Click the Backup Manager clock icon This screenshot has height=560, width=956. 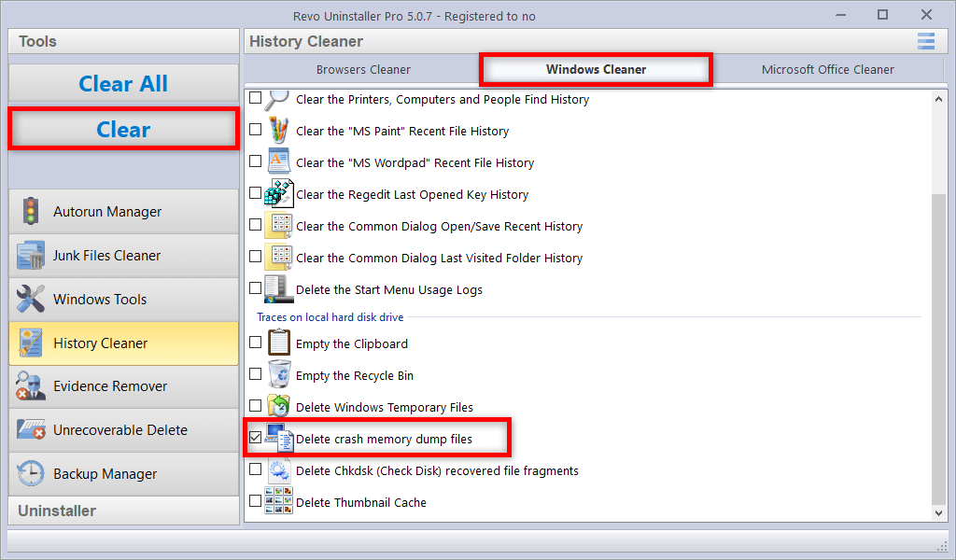tap(31, 473)
